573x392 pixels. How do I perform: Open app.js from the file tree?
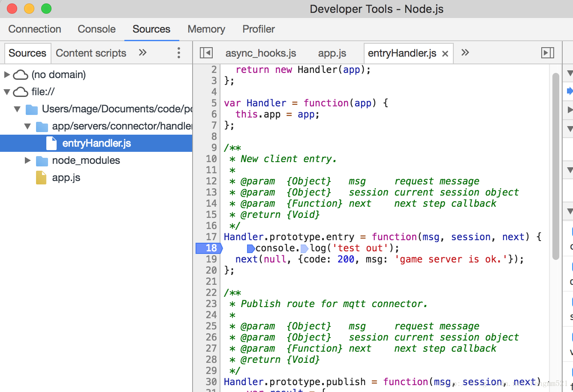[66, 178]
